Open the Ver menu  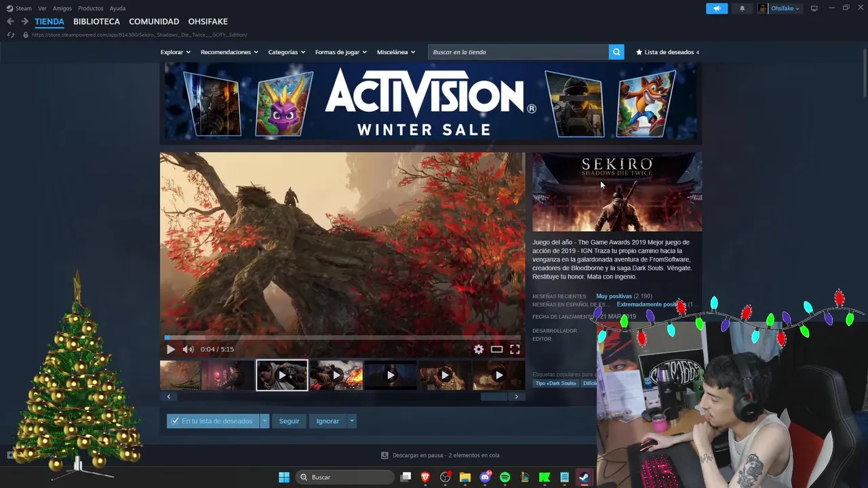(42, 8)
